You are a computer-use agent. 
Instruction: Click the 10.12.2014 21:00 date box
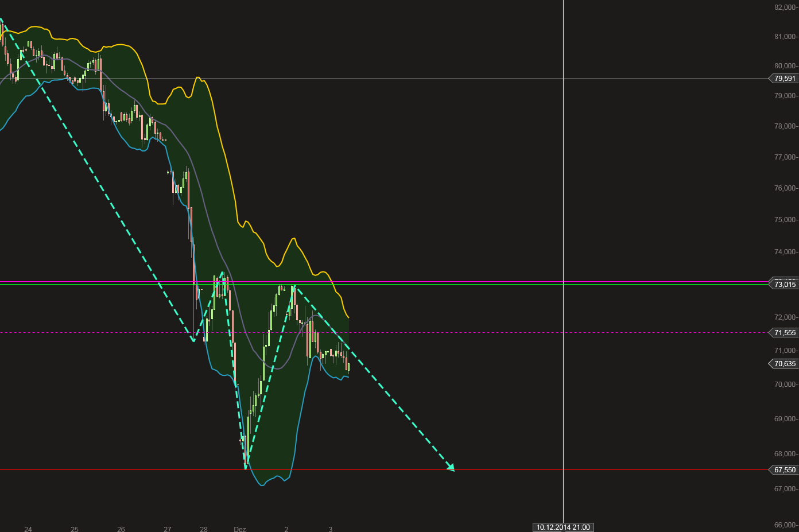point(563,527)
